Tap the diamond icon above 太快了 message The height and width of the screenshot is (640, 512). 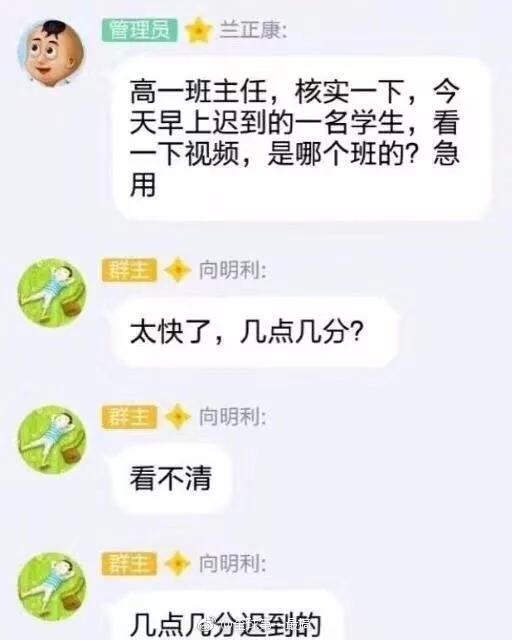[x=178, y=270]
